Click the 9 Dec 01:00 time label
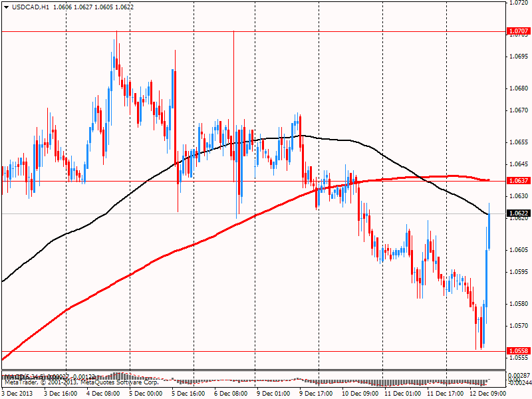The image size is (532, 399). (x=273, y=393)
